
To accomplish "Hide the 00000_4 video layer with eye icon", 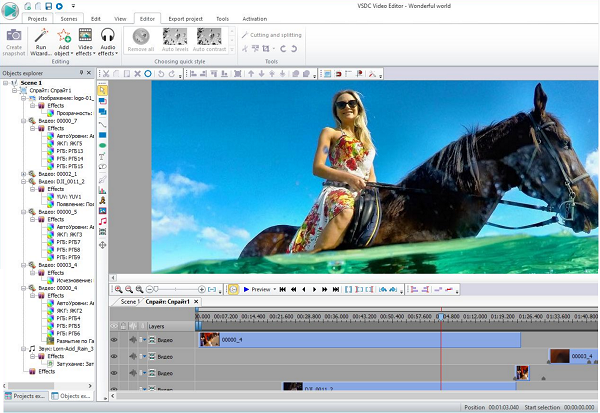I will click(x=114, y=340).
